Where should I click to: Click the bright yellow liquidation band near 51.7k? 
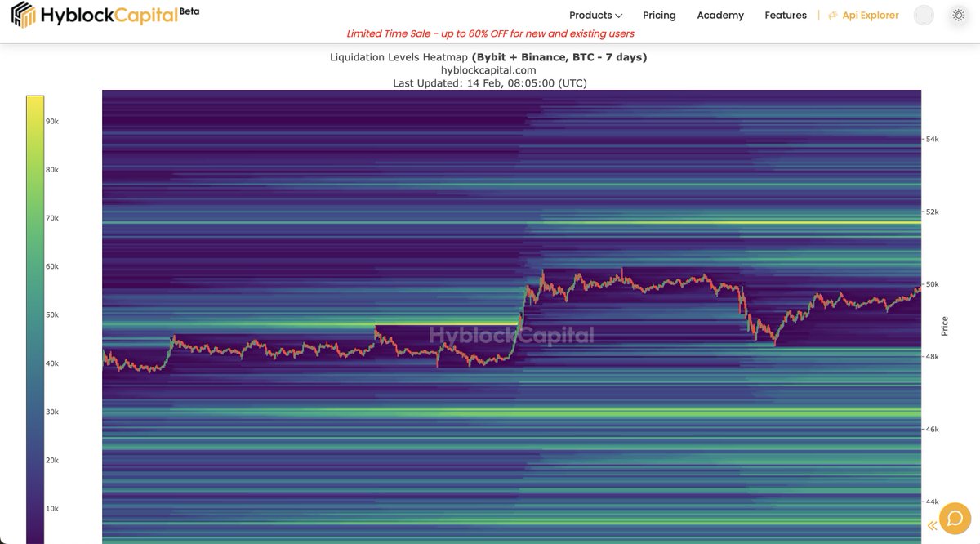(x=731, y=222)
